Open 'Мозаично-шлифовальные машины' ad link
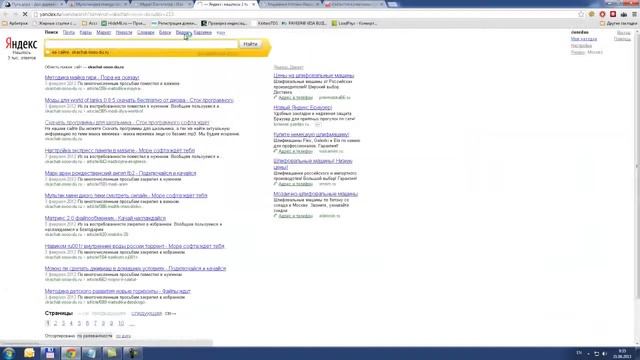 pos(316,194)
